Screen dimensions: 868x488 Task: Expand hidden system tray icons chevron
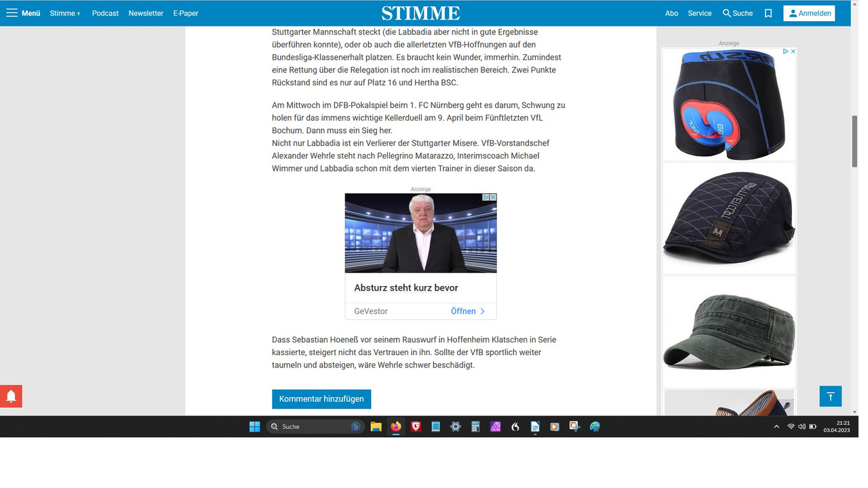pos(776,426)
